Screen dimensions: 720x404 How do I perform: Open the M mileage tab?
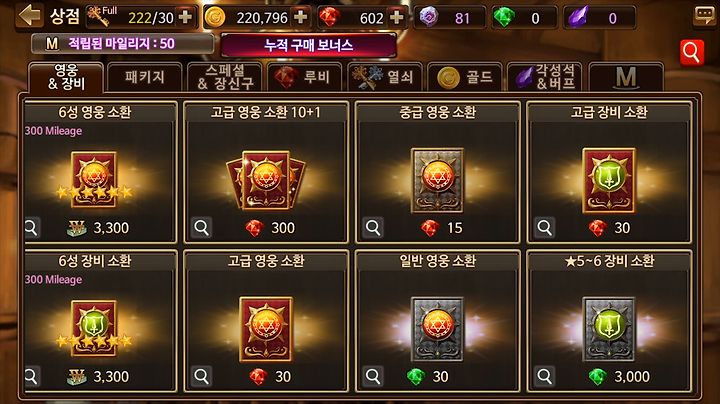tap(626, 77)
